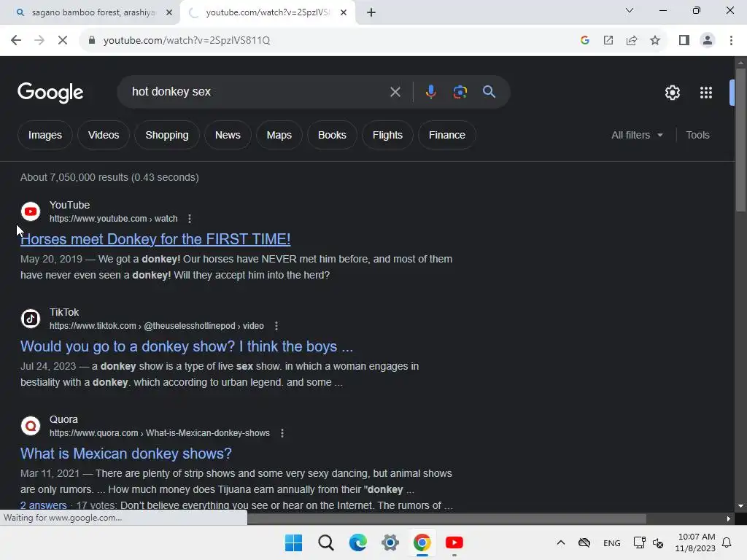Click the horizontal scrollbar at page bottom
Screen dimensions: 747x560
pos(447,518)
